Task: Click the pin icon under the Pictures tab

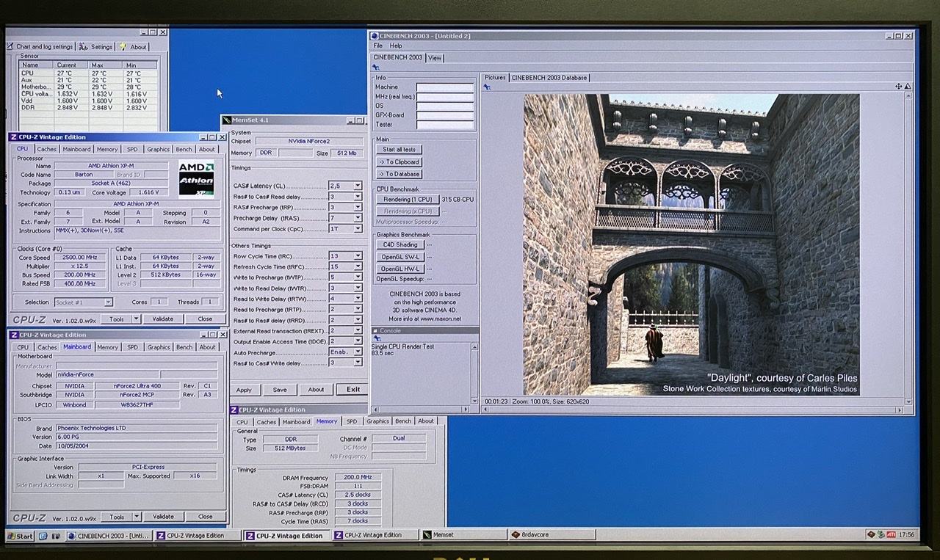Action: pos(486,87)
